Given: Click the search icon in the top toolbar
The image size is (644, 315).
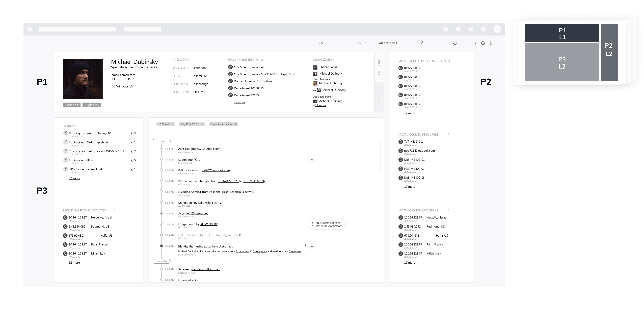Looking at the screenshot, I should coord(474,43).
